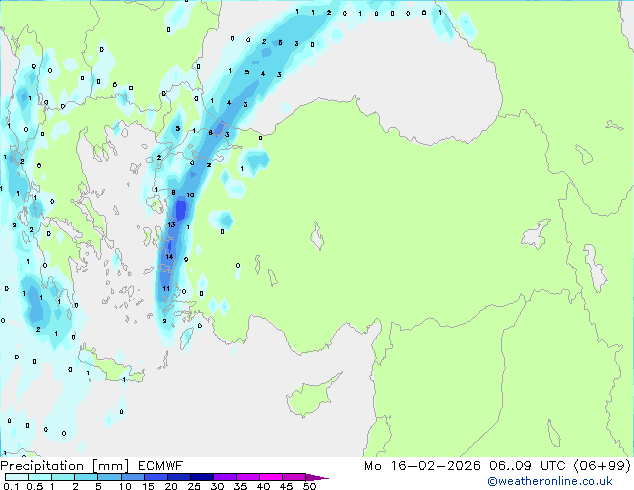Click the '0.1' legend scale label
Screen dimensions: 634x490
point(11,486)
